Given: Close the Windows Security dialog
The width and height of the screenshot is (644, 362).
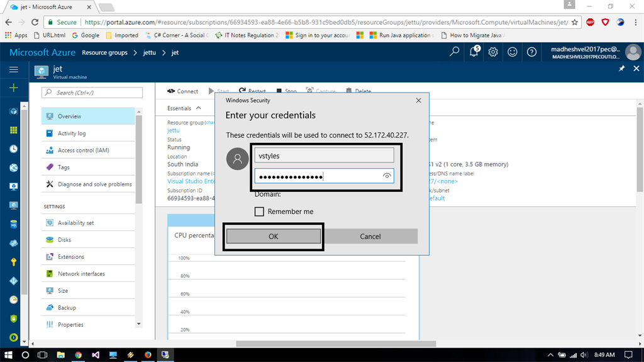Looking at the screenshot, I should tap(418, 100).
